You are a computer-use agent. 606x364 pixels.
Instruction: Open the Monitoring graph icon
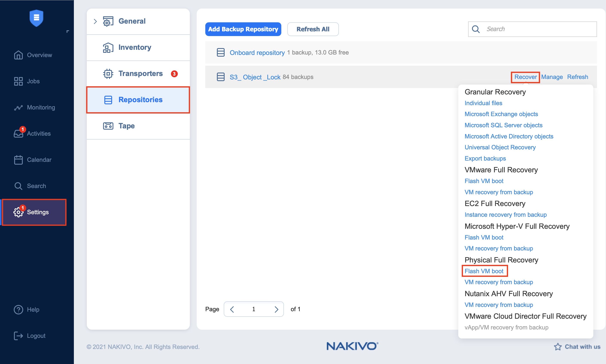point(18,108)
